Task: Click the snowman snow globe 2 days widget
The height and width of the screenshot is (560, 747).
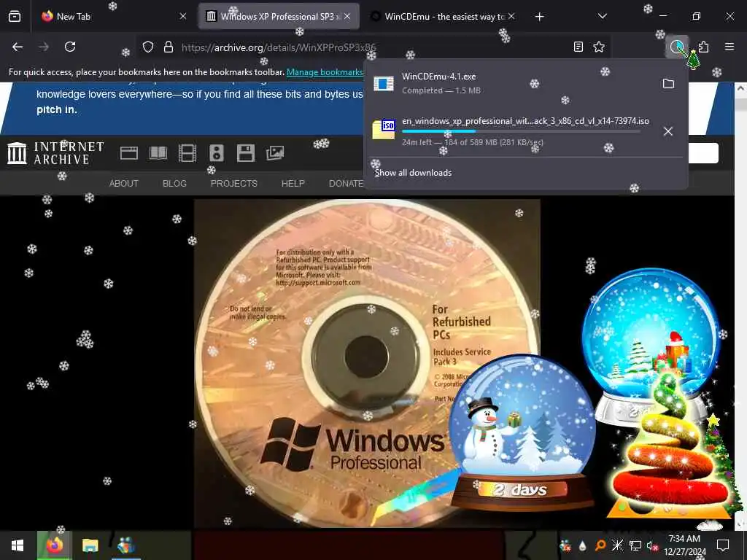Action: click(x=522, y=432)
